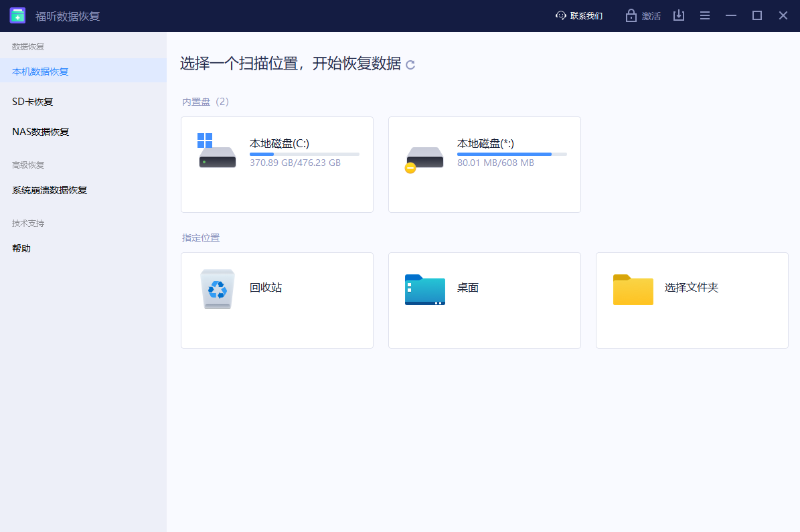Click the 激活 lock icon to activate
The height and width of the screenshot is (532, 800).
click(x=630, y=15)
